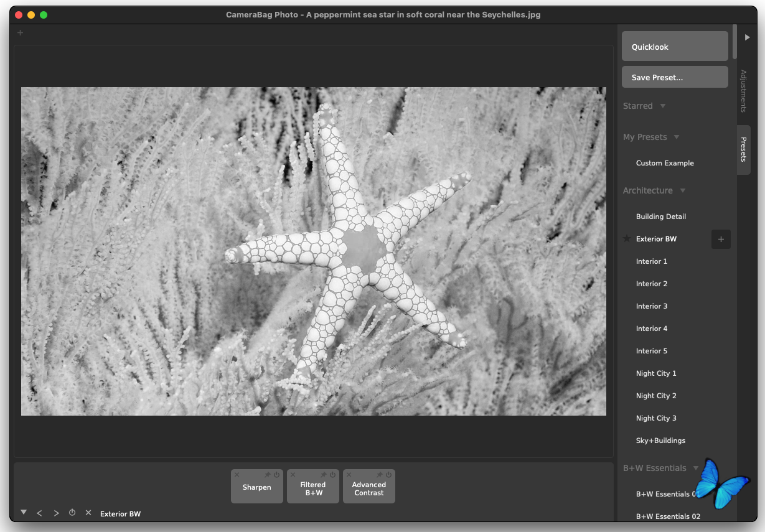Open the tray menu triangle at bottom left

pos(24,512)
